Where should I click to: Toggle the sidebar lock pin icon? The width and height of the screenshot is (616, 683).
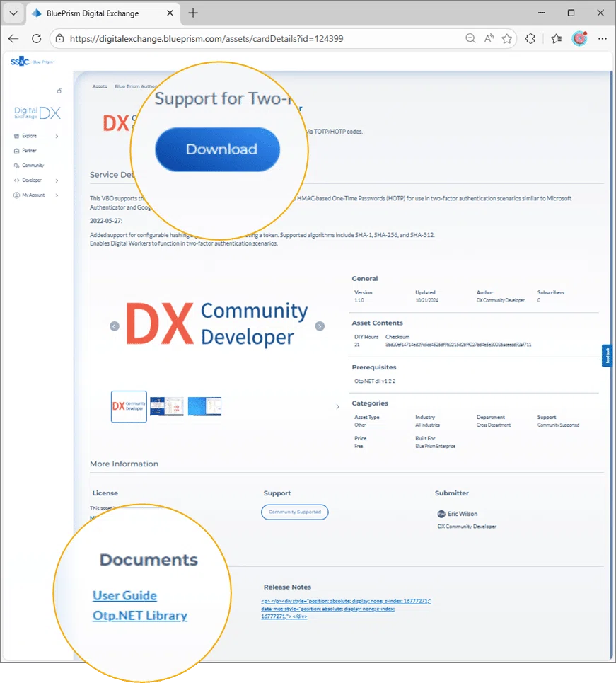click(x=59, y=91)
